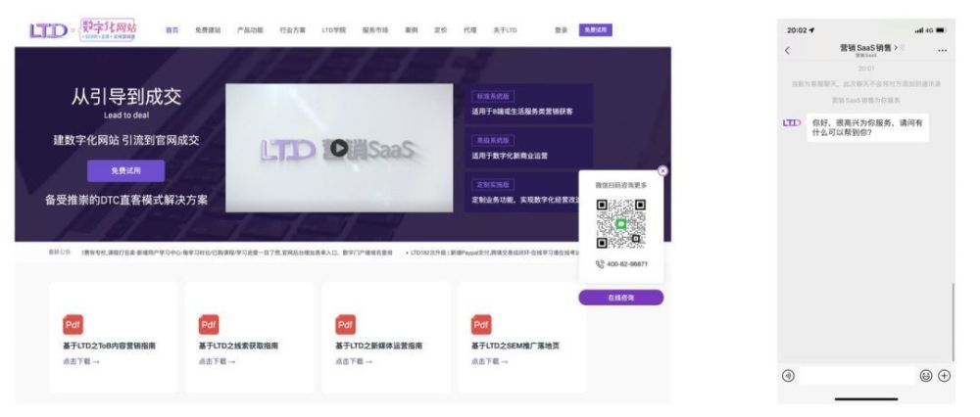Open the 产品功能 nav item
980x417 pixels.
tap(250, 30)
